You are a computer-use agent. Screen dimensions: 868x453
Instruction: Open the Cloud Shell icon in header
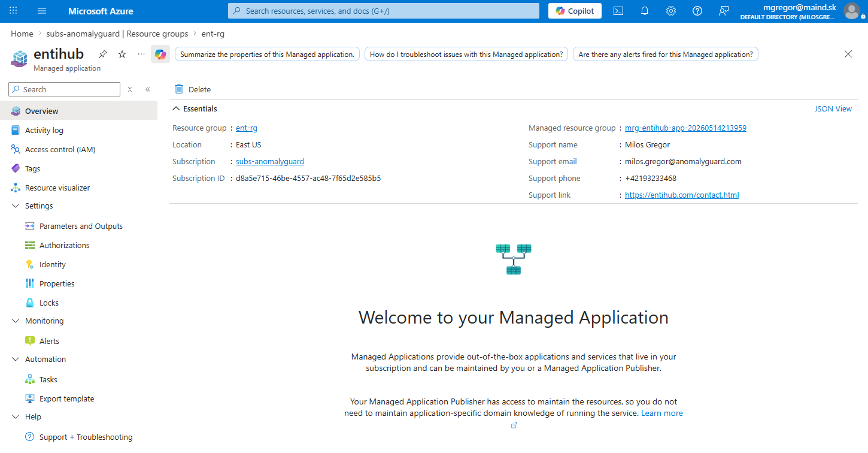pos(618,11)
